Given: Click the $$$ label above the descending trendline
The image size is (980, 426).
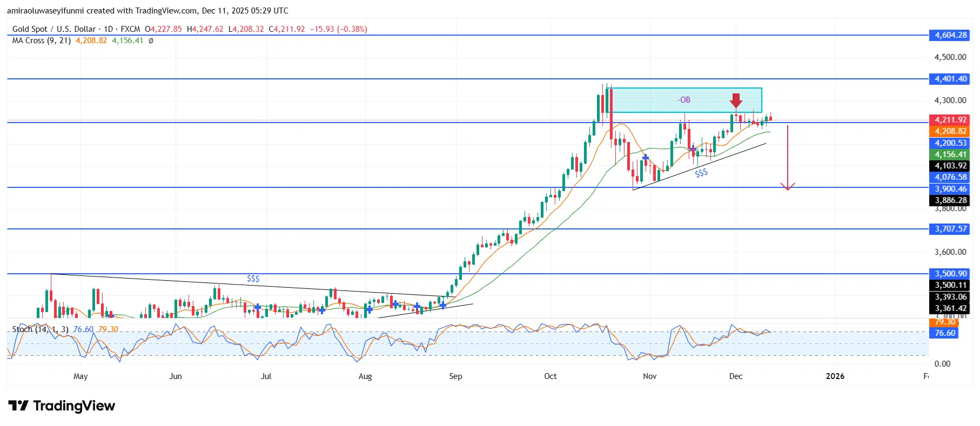Looking at the screenshot, I should 253,279.
